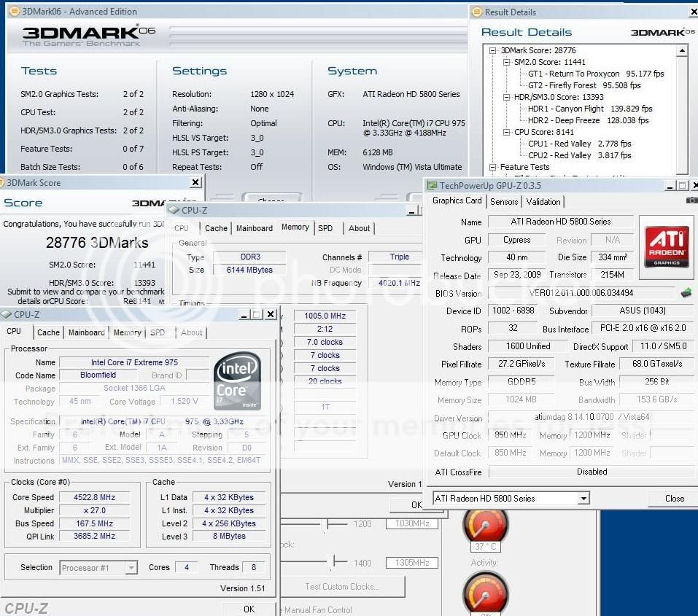Click the Result Details scrollbar up arrow
Image resolution: width=698 pixels, height=616 pixels.
pyautogui.click(x=682, y=51)
